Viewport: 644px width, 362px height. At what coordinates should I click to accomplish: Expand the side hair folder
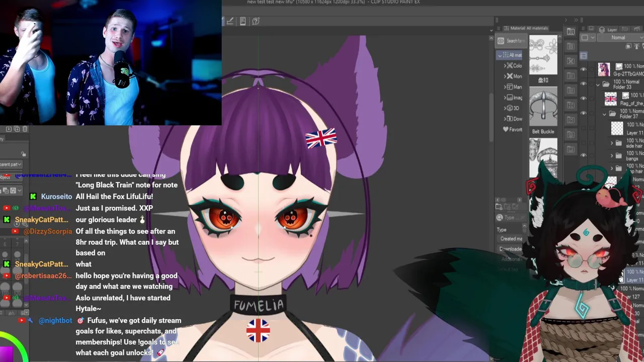tap(612, 143)
